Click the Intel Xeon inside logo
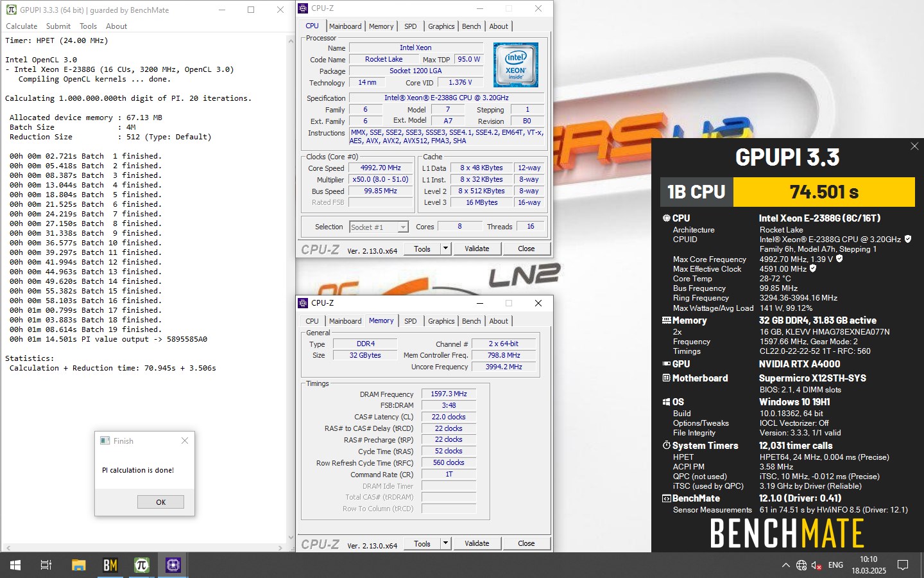 point(515,65)
